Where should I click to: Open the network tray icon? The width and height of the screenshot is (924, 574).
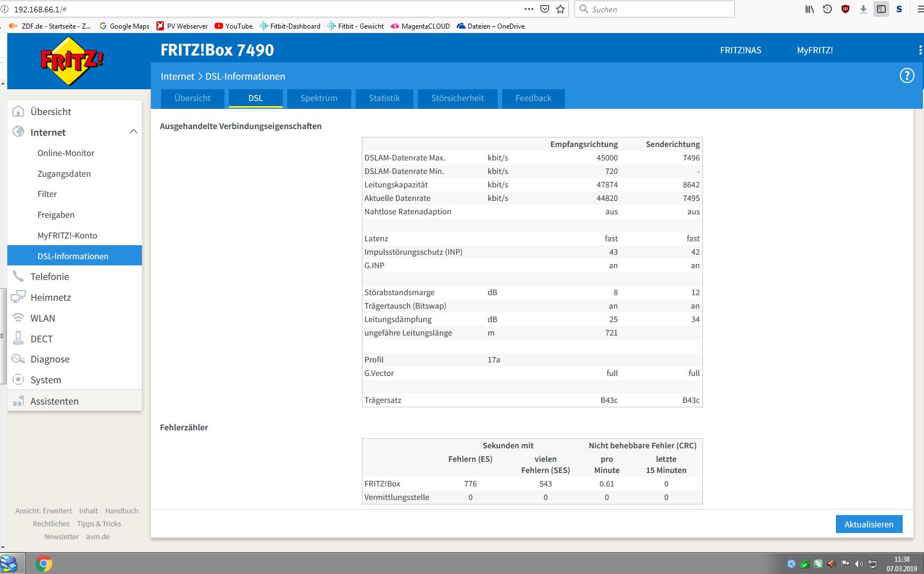pyautogui.click(x=872, y=563)
